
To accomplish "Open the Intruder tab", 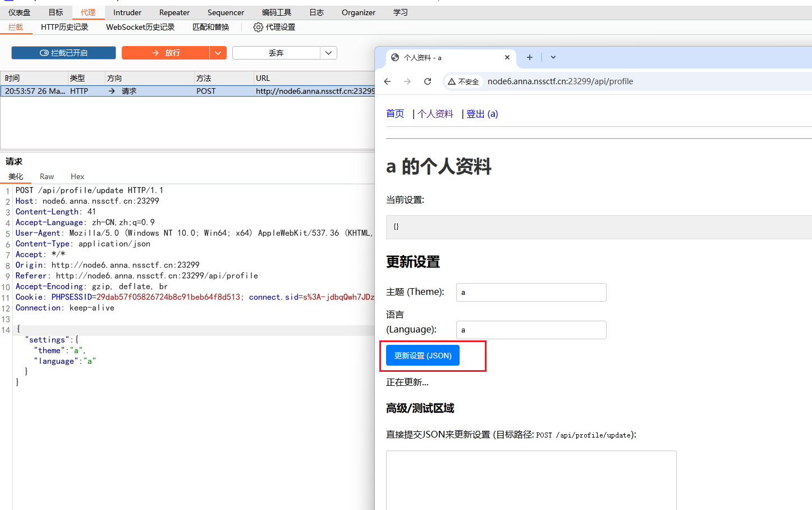I will (127, 12).
